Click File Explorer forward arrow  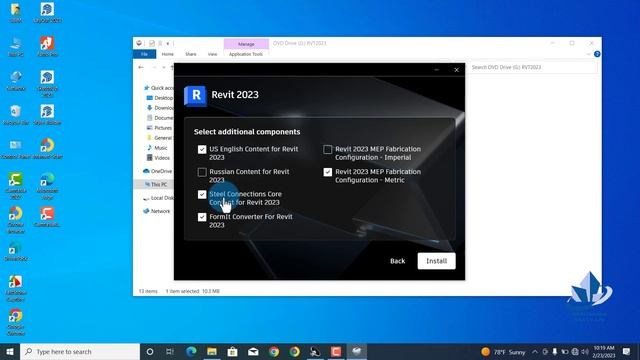[x=154, y=67]
